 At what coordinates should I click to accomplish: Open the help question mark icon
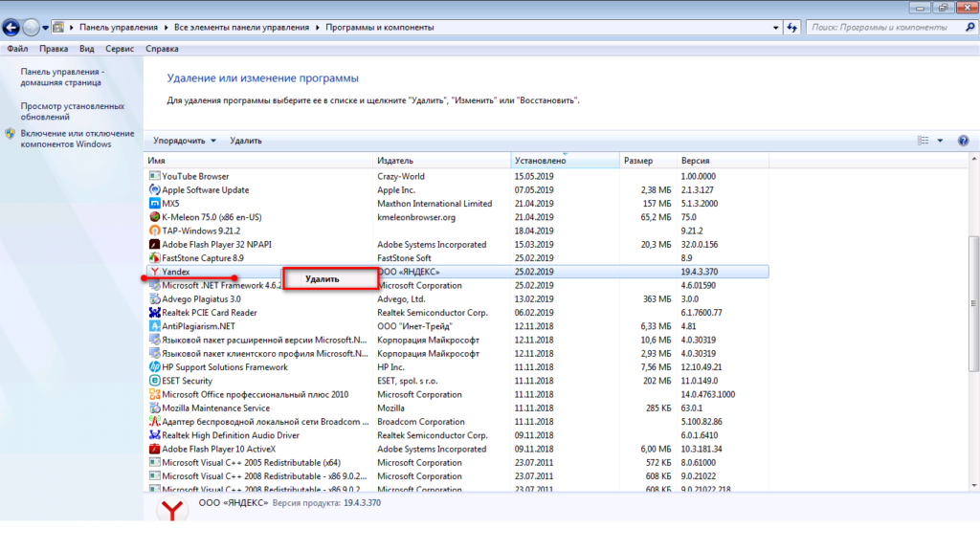click(x=963, y=141)
